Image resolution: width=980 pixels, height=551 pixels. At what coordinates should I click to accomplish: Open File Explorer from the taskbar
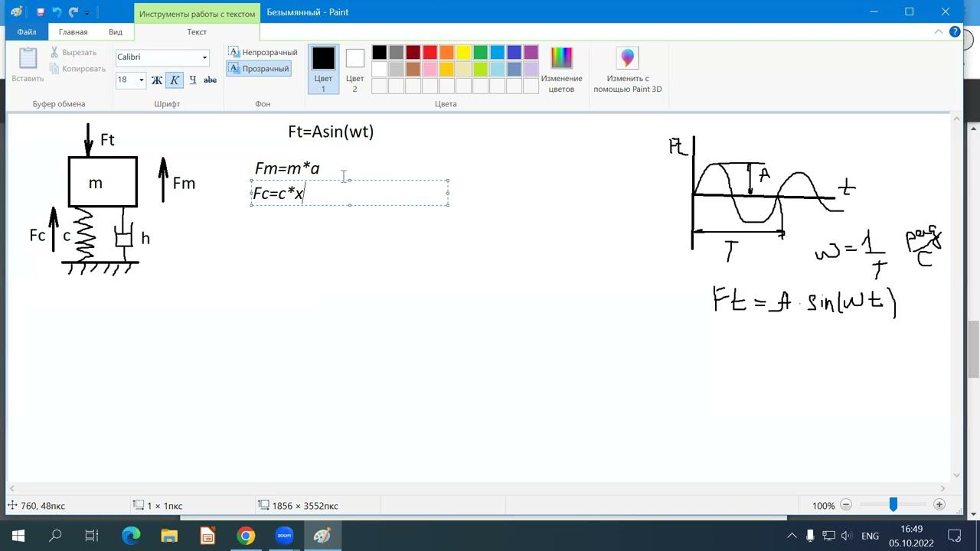coord(169,536)
